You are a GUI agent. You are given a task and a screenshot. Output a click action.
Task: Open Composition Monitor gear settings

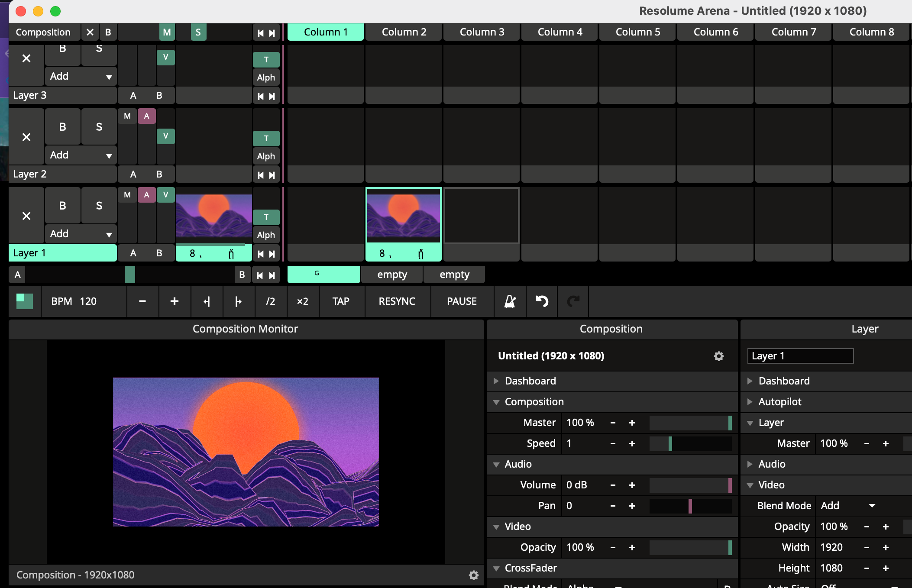(473, 575)
